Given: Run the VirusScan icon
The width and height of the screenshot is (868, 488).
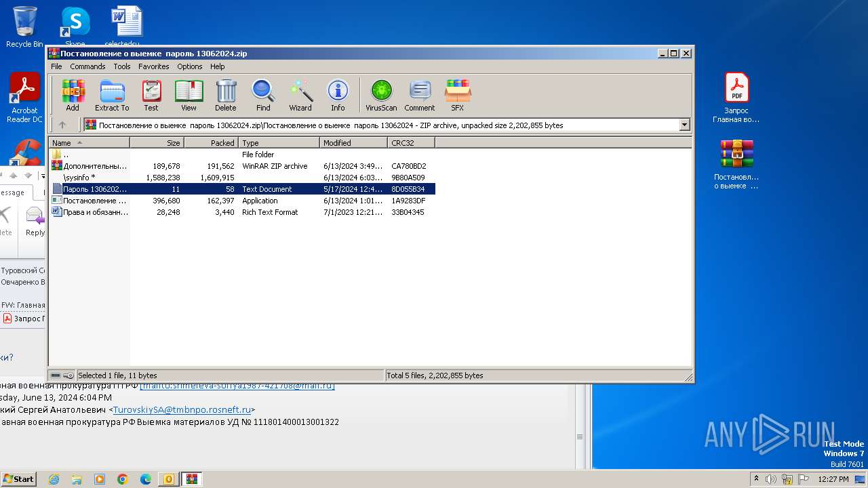Looking at the screenshot, I should pyautogui.click(x=381, y=96).
